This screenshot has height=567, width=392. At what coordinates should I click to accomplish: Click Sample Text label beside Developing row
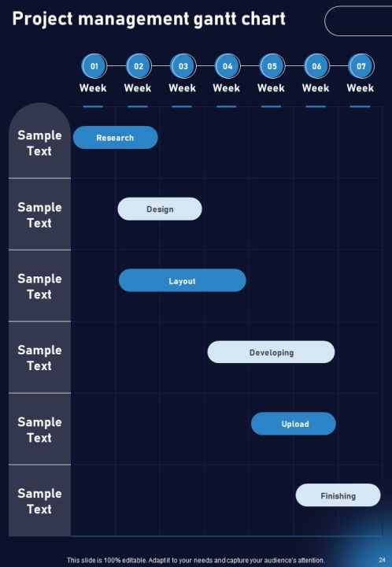(x=39, y=358)
